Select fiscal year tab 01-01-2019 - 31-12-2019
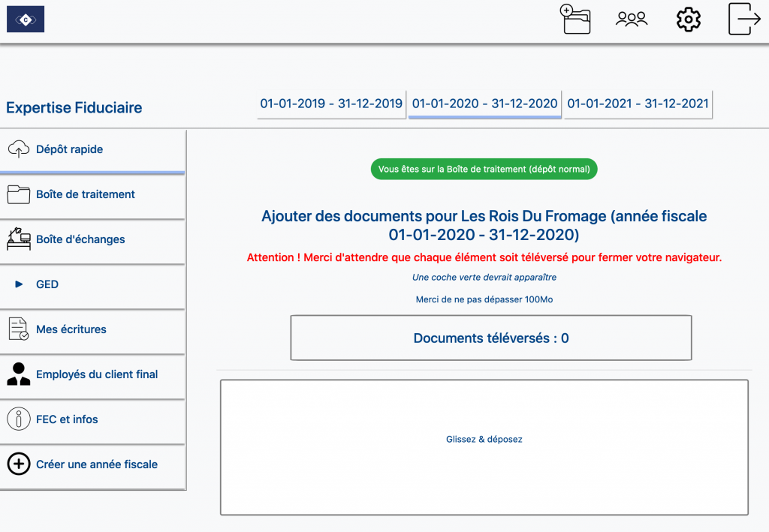Screen dimensions: 769x532 click(x=331, y=104)
